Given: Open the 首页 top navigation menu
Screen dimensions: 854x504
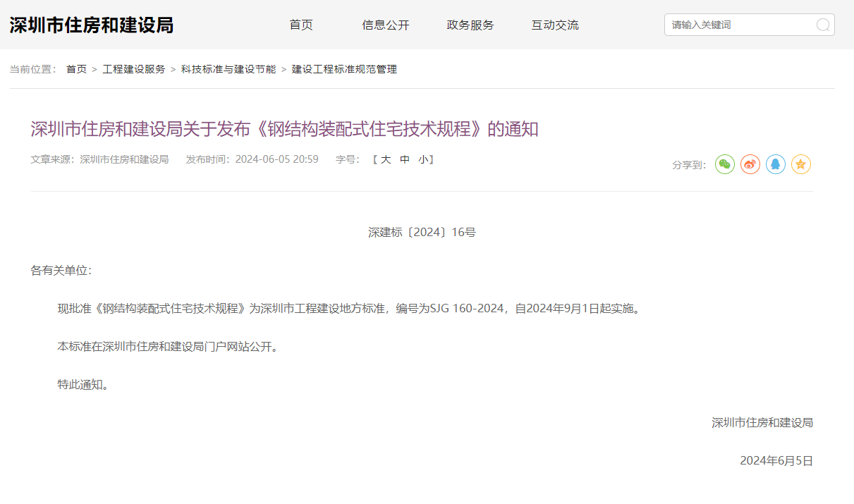Looking at the screenshot, I should [x=301, y=25].
